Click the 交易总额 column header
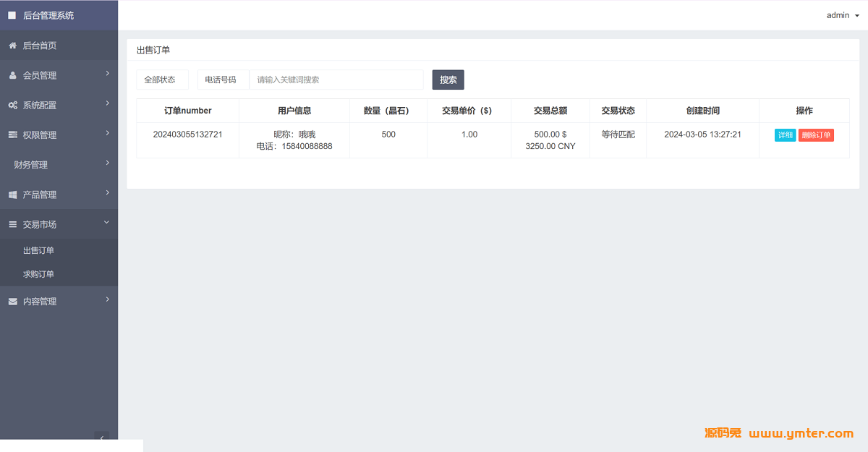 [x=550, y=111]
